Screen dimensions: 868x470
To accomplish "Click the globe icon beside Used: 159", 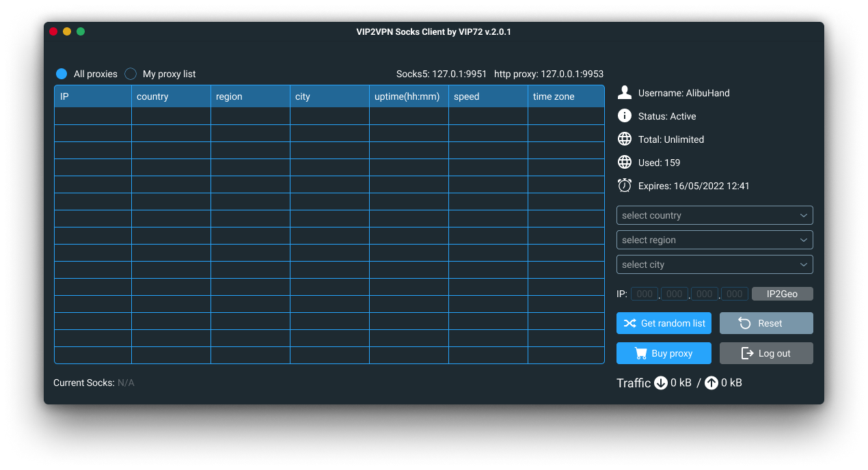I will coord(624,162).
